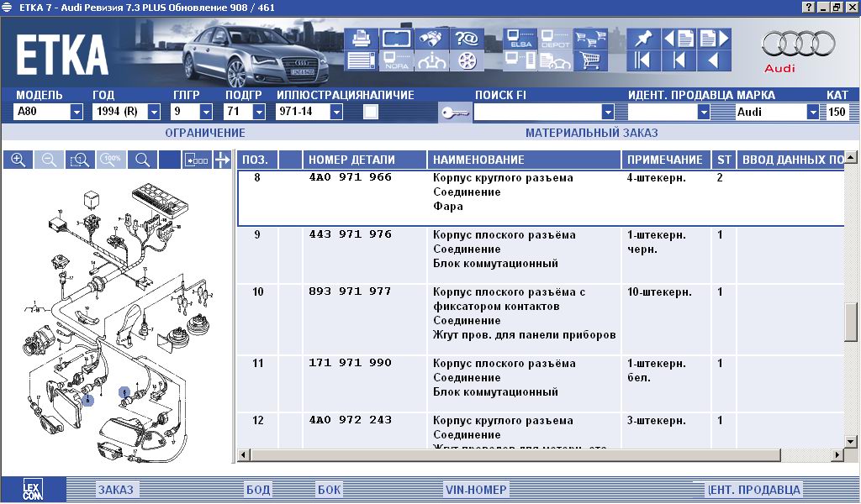Click horizontal scrollbar left arrow
This screenshot has width=861, height=504.
click(x=244, y=454)
